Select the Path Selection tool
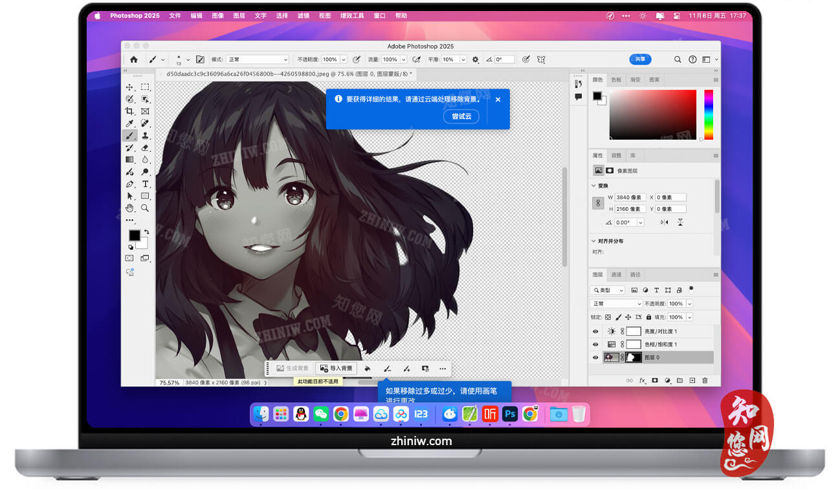 (x=129, y=196)
